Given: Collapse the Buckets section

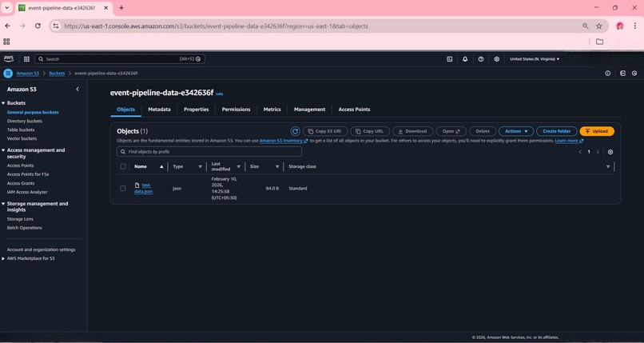Looking at the screenshot, I should tap(3, 103).
